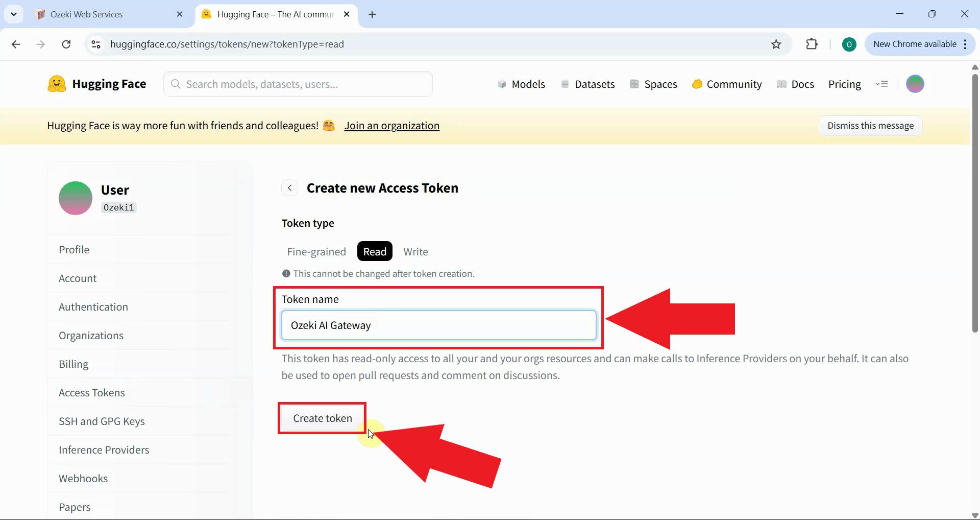Open the Chrome three-dot menu
The height and width of the screenshot is (520, 980).
pyautogui.click(x=966, y=44)
